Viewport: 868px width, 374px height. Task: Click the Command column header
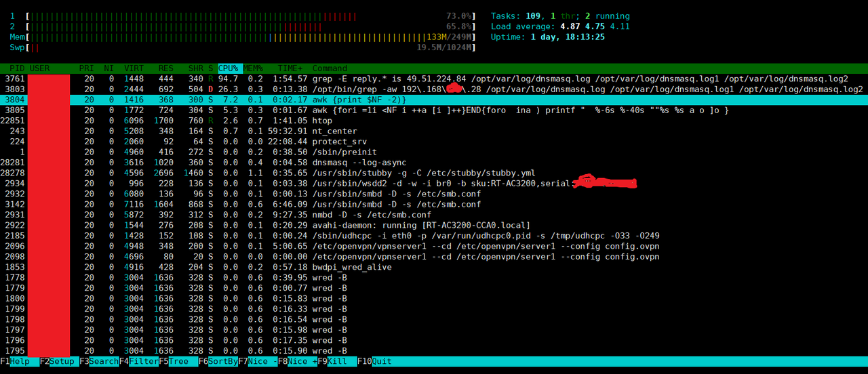coord(330,68)
